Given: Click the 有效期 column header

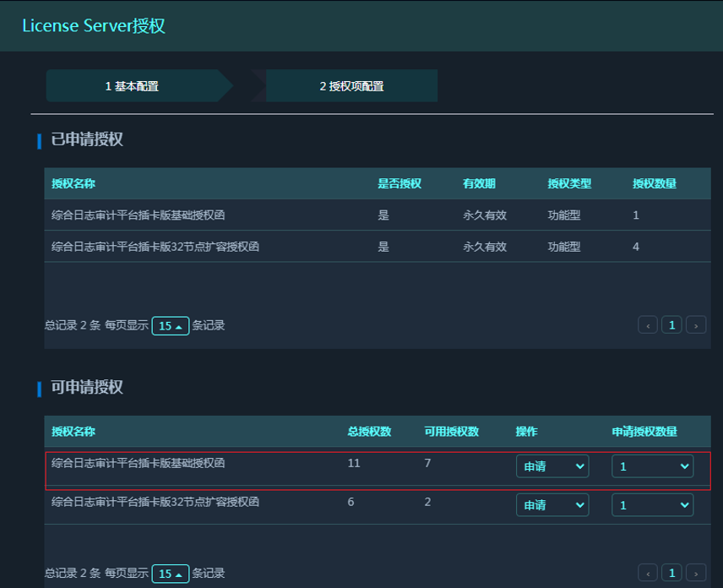Looking at the screenshot, I should pos(479,183).
